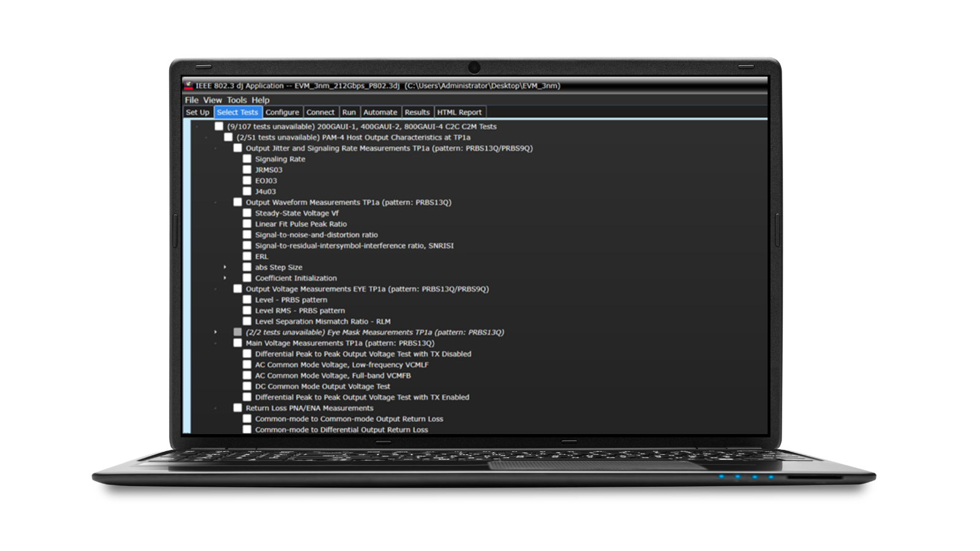
Task: Check Level Separation Mismatch Ratio - RLM checkbox
Action: coord(247,321)
